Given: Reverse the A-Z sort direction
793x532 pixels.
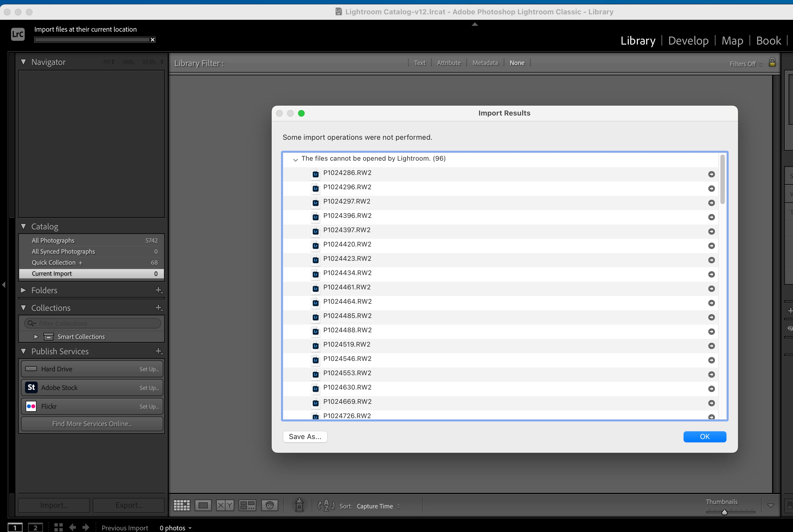Looking at the screenshot, I should point(326,506).
